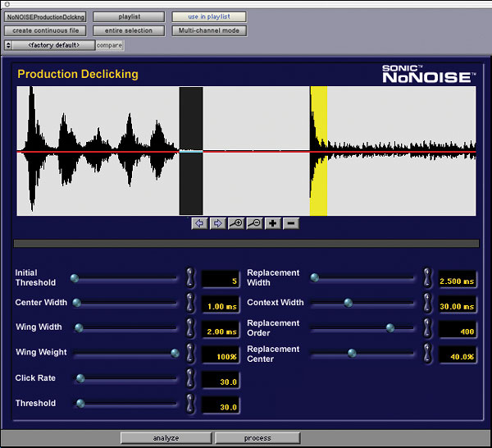The image size is (492, 448).
Task: Click the Wing Width value field 2.00 ms
Action: [x=221, y=329]
